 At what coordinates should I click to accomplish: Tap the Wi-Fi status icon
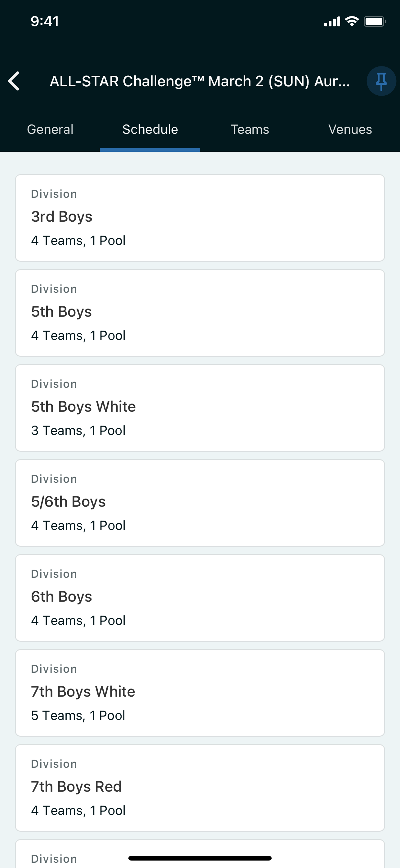(352, 21)
